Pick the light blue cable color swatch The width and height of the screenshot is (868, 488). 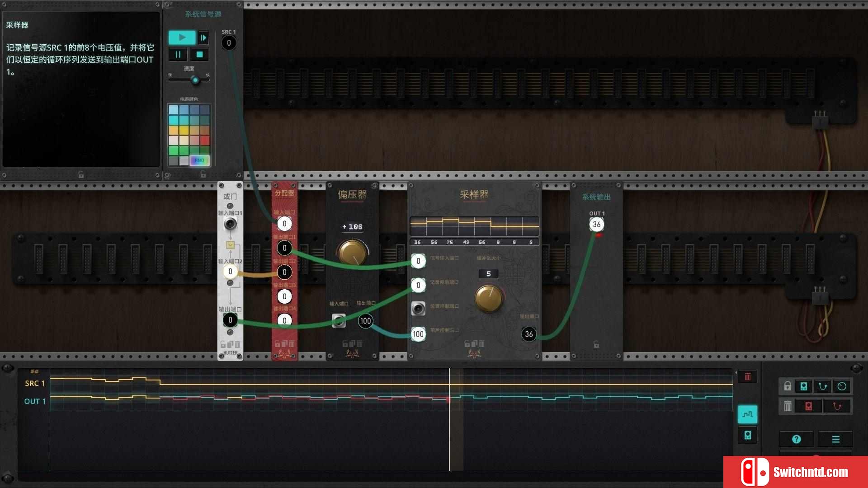coord(174,110)
